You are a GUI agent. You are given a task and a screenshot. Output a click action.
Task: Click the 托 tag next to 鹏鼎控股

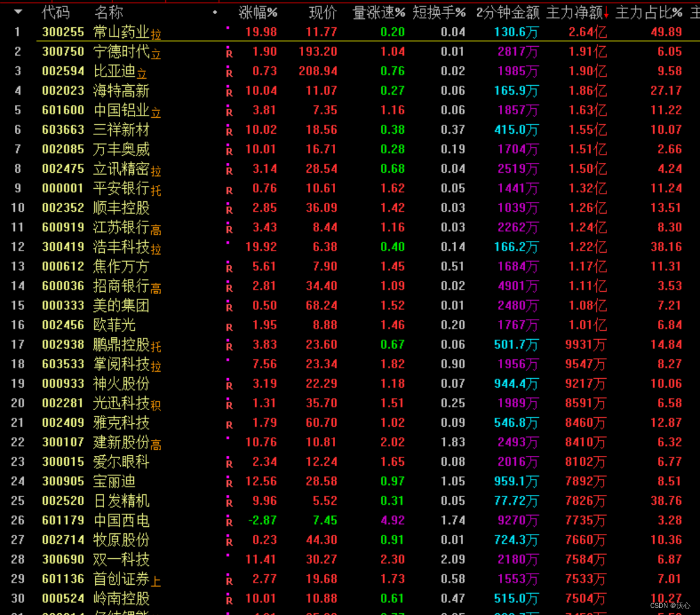(156, 347)
